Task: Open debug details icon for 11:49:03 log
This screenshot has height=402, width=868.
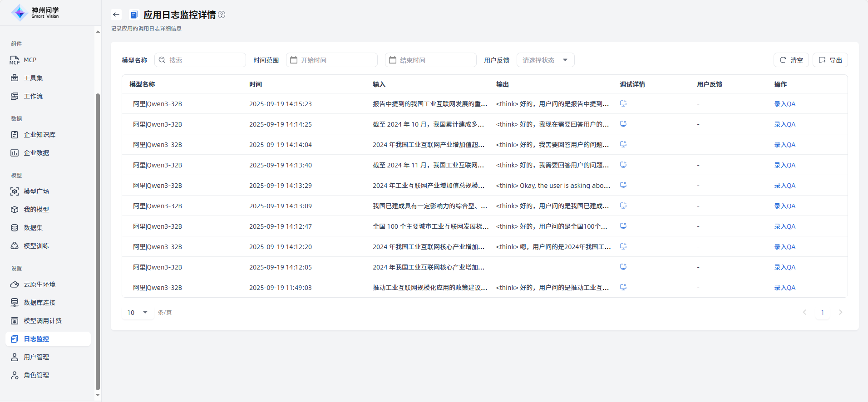Action: tap(623, 287)
